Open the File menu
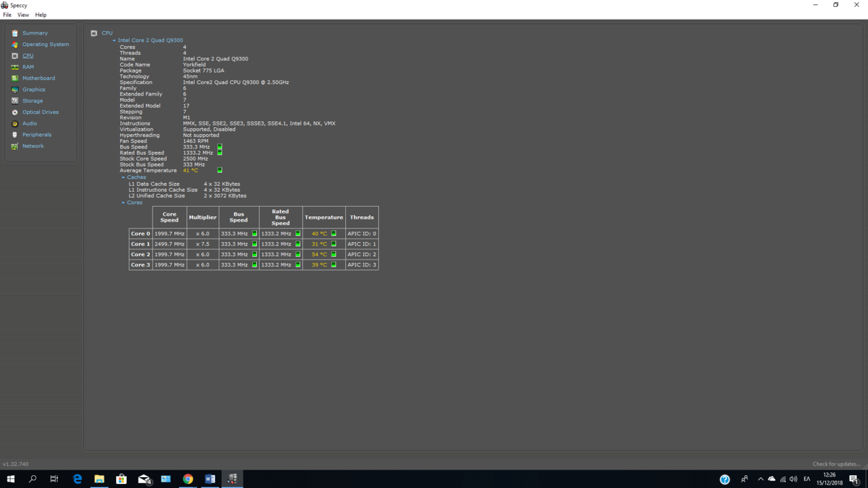The image size is (868, 488). click(7, 15)
